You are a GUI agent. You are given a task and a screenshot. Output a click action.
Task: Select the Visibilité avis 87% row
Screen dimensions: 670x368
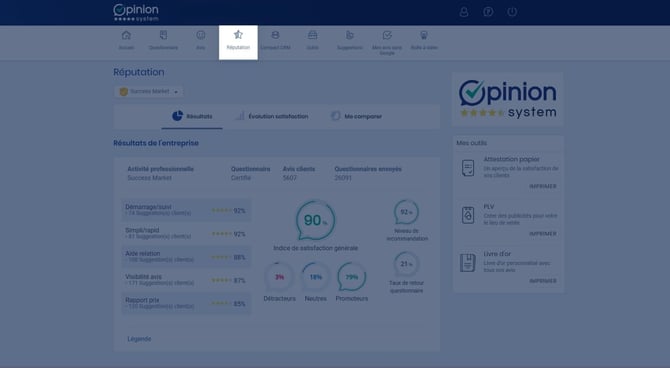[x=186, y=280]
